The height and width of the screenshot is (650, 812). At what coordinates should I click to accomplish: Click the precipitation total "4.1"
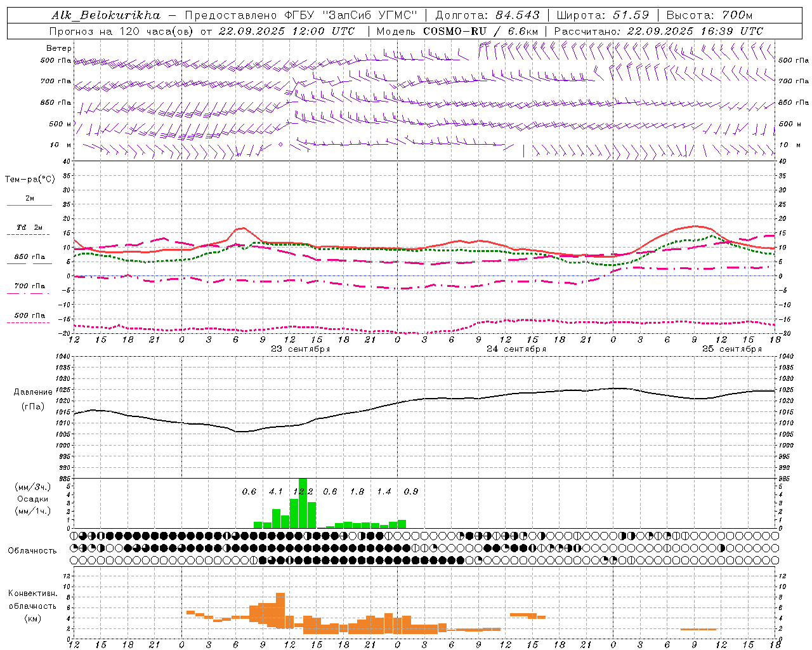(276, 492)
